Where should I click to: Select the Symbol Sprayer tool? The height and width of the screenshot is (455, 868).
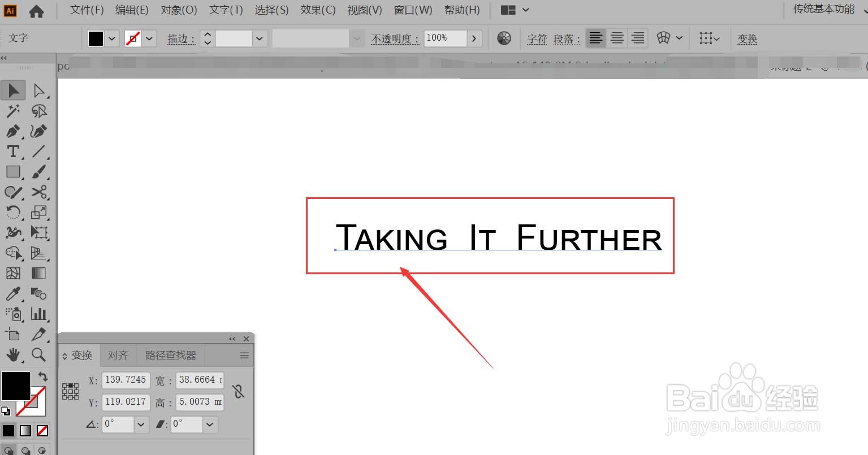[x=13, y=314]
